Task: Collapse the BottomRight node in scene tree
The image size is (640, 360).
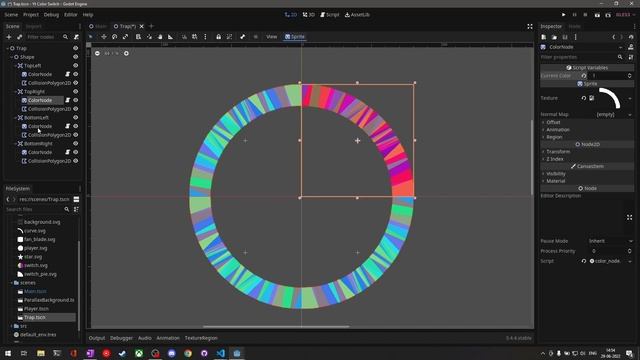Action: point(16,144)
